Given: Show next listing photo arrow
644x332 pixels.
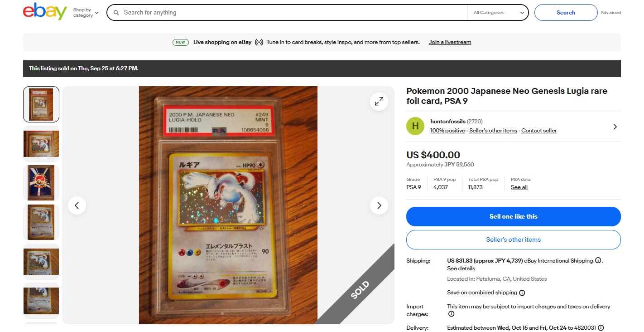Looking at the screenshot, I should tap(379, 205).
